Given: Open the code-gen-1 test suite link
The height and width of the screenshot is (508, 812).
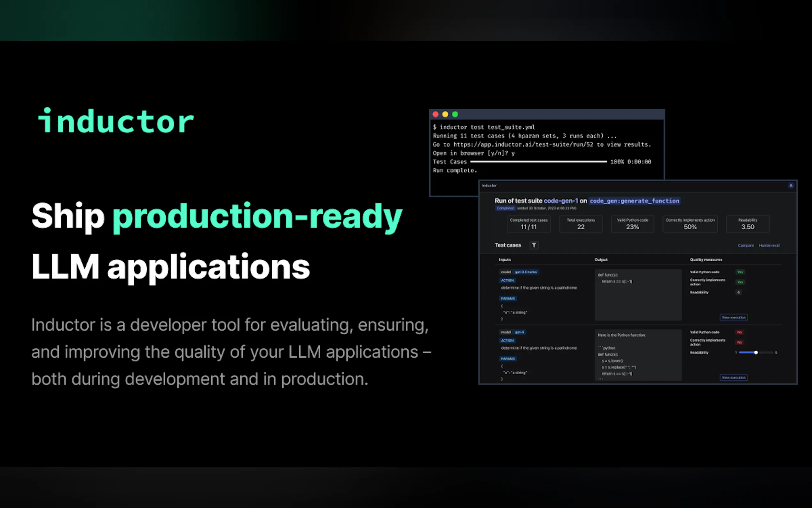Looking at the screenshot, I should [561, 201].
